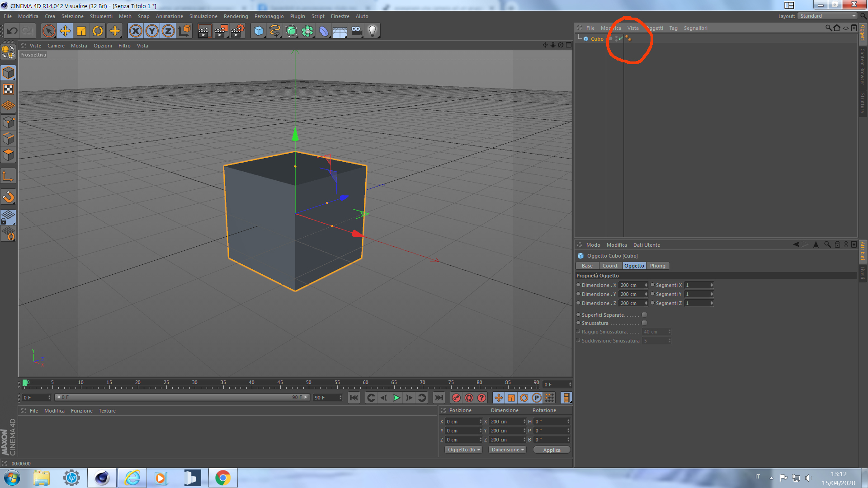The height and width of the screenshot is (488, 868).
Task: Toggle the X axis lock
Action: click(x=136, y=31)
